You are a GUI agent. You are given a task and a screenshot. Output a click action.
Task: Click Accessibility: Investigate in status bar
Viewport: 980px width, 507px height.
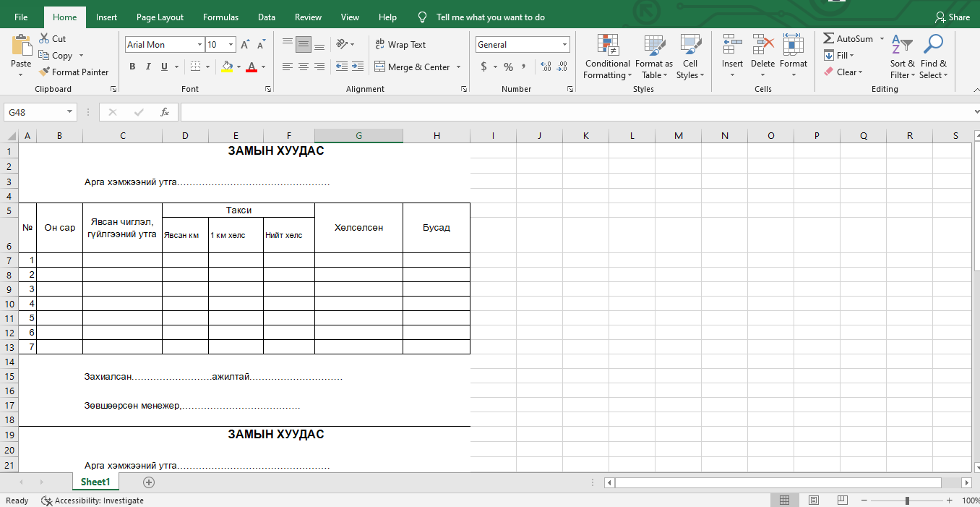pyautogui.click(x=93, y=500)
